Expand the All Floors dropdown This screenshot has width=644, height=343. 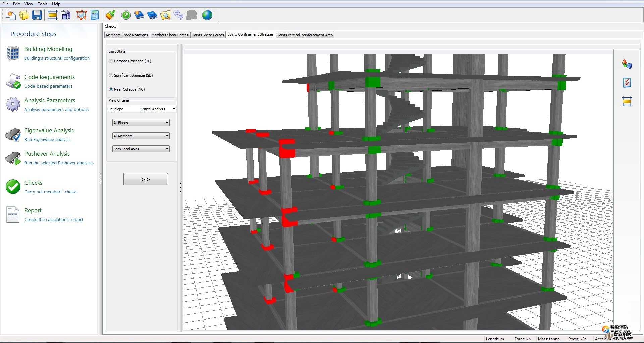tap(141, 123)
